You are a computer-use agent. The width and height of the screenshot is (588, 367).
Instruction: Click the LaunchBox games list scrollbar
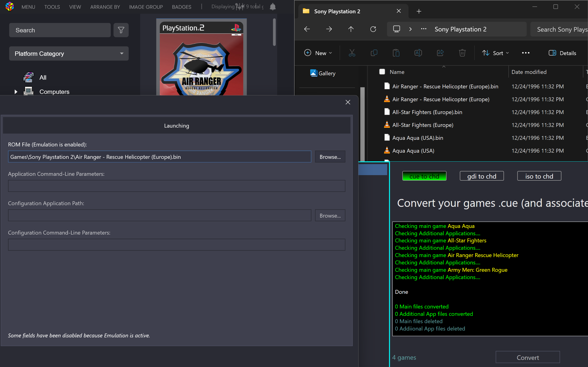click(x=274, y=32)
